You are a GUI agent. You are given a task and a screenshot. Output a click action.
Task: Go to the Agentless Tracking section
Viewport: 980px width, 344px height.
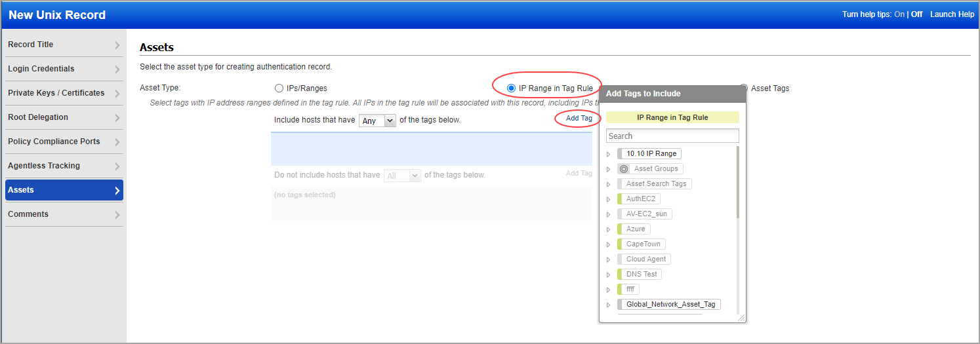[64, 166]
